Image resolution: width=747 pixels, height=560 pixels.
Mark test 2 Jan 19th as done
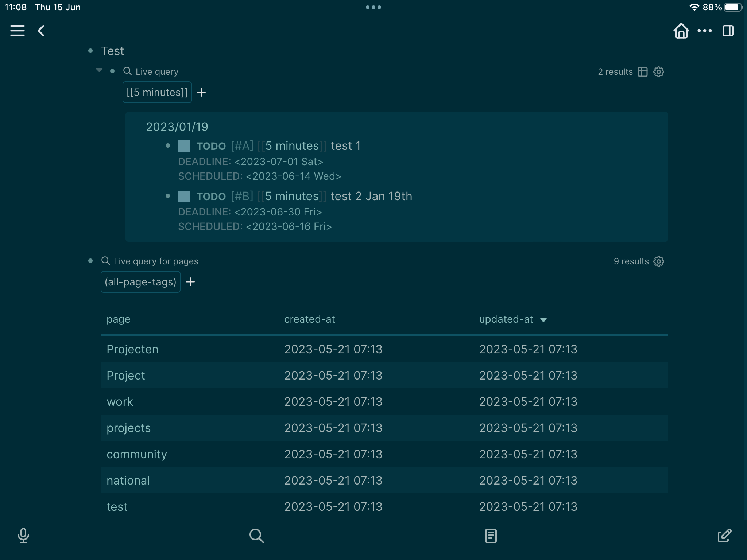184,196
